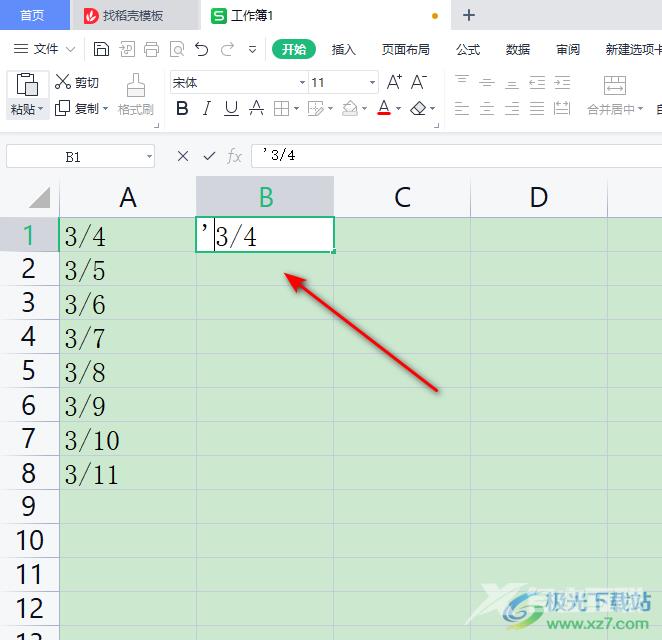The width and height of the screenshot is (662, 640).
Task: Click Cut (剪切) scissors
Action: tap(62, 81)
